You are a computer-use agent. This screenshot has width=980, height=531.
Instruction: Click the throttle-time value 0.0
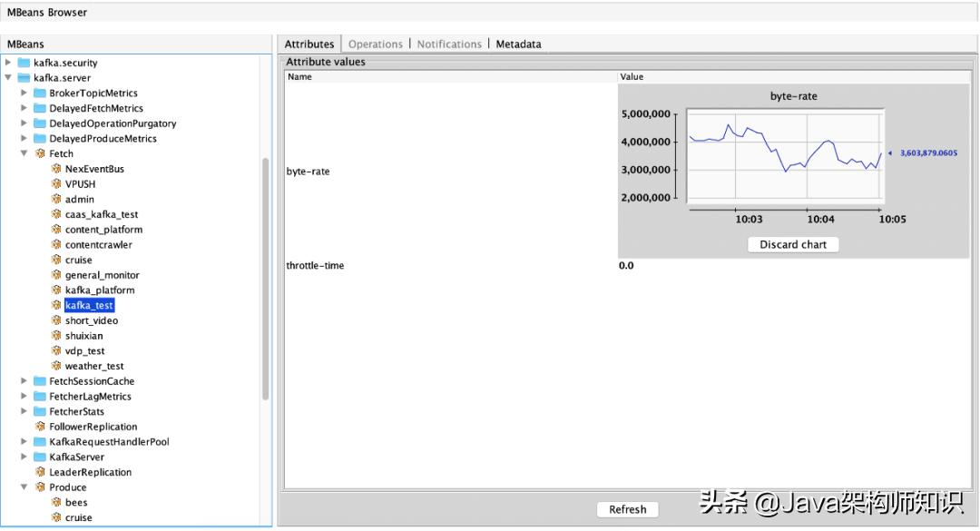click(x=626, y=265)
